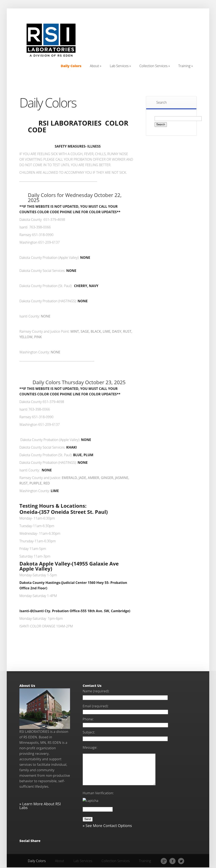The height and width of the screenshot is (868, 216).
Task: Open the Facebook footer icon
Action: click(173, 861)
